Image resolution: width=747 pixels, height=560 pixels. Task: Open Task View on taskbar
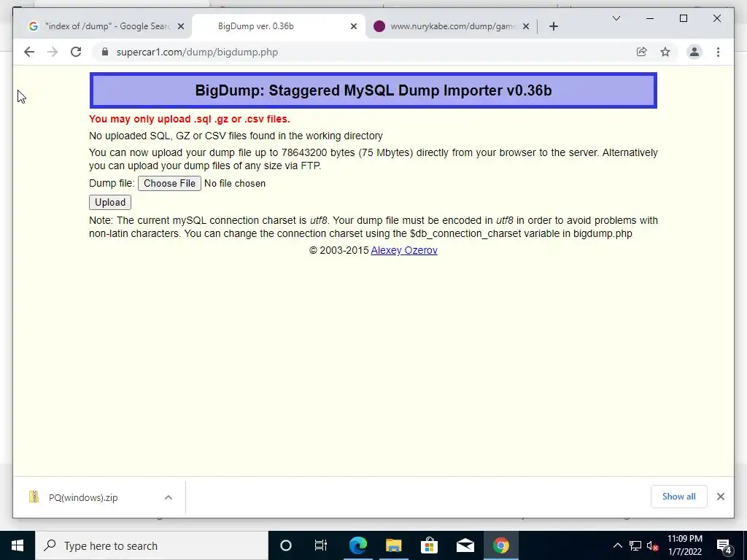pos(321,545)
